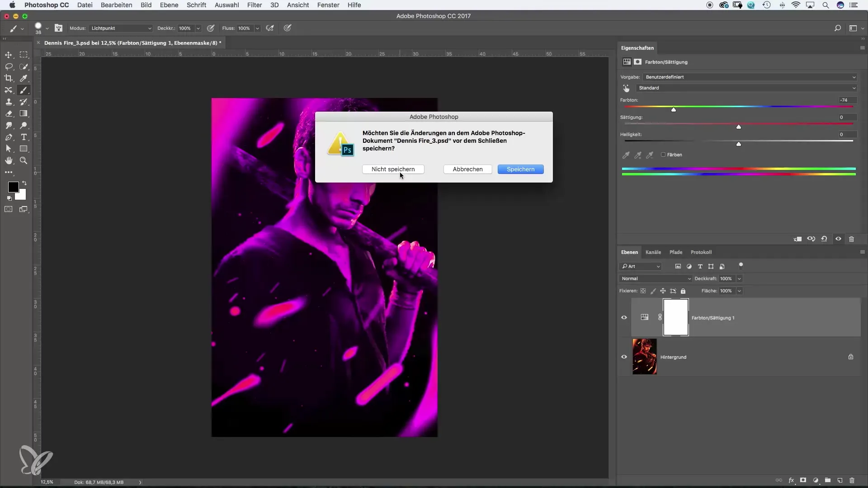This screenshot has width=868, height=488.
Task: Select the Rectangle shape tool
Action: (24, 149)
